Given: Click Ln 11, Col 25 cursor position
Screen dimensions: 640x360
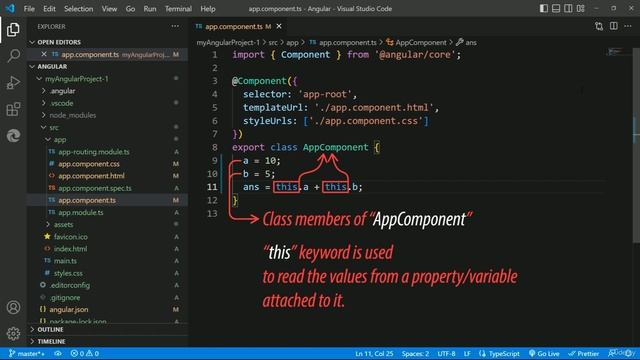Looking at the screenshot, I should 374,353.
